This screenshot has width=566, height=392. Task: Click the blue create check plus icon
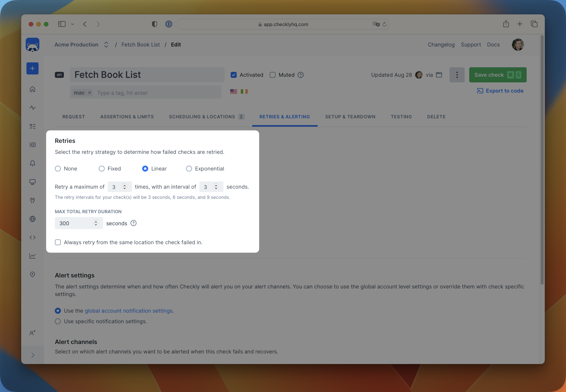[33, 68]
